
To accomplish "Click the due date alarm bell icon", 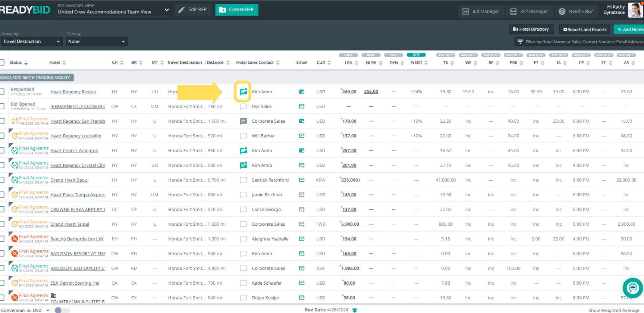I will (355, 310).
